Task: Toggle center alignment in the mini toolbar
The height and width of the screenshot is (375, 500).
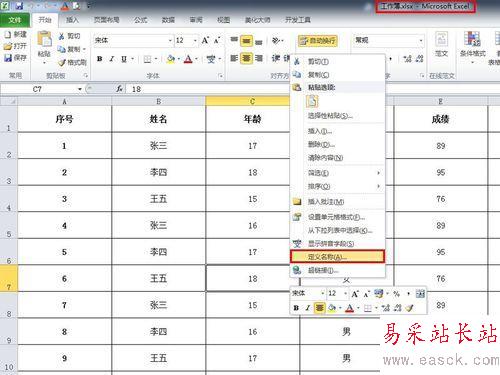Action: [319, 307]
